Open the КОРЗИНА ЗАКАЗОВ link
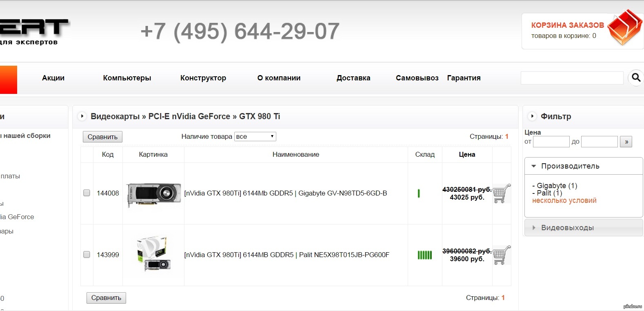This screenshot has width=644, height=311. 568,25
